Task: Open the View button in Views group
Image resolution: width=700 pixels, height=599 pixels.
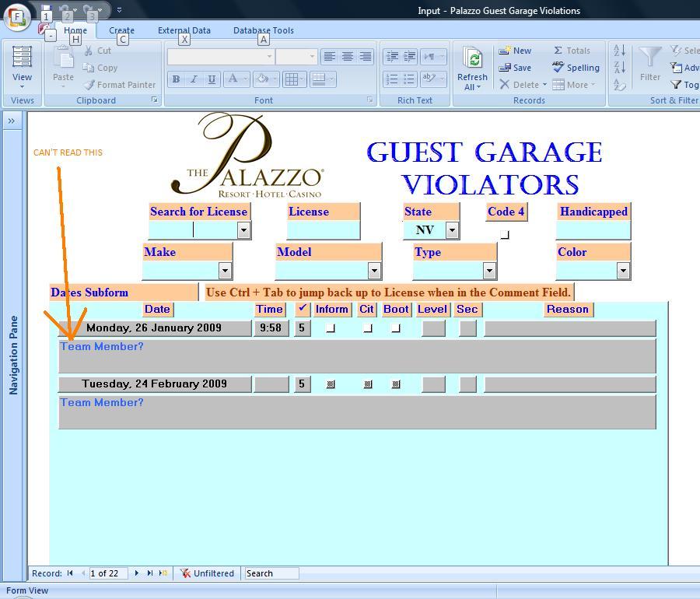Action: [x=22, y=68]
